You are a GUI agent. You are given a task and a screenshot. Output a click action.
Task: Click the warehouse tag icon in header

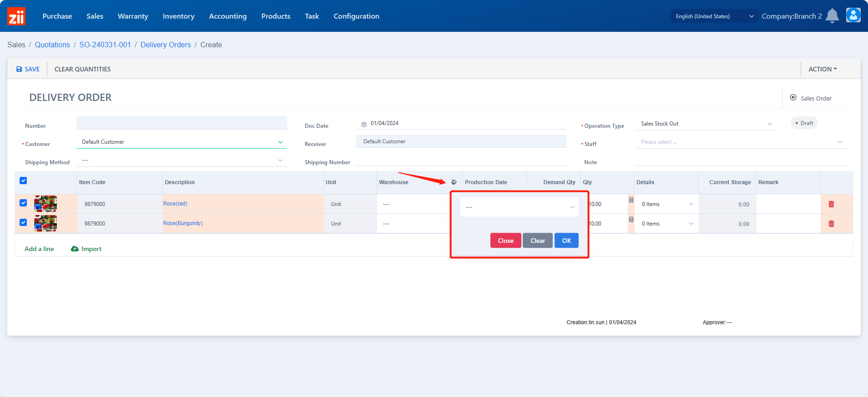pos(454,182)
